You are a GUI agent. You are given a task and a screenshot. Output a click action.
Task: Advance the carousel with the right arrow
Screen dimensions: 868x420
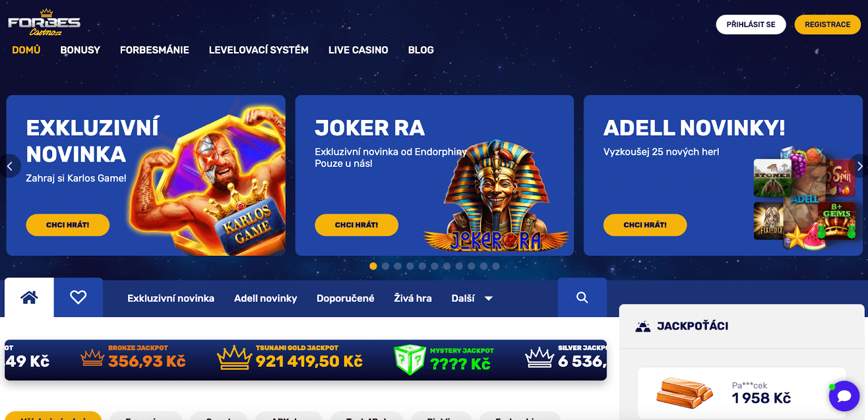(859, 166)
